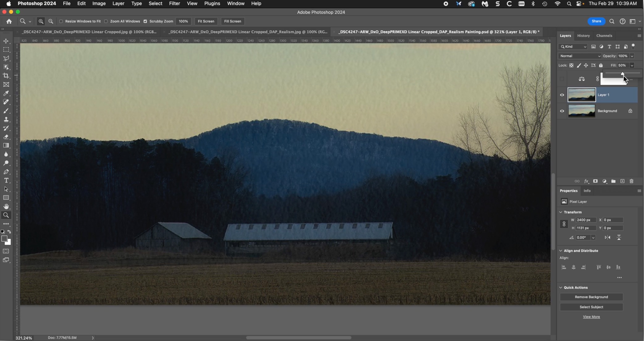Open the Opacity dropdown arrow

[x=632, y=56]
